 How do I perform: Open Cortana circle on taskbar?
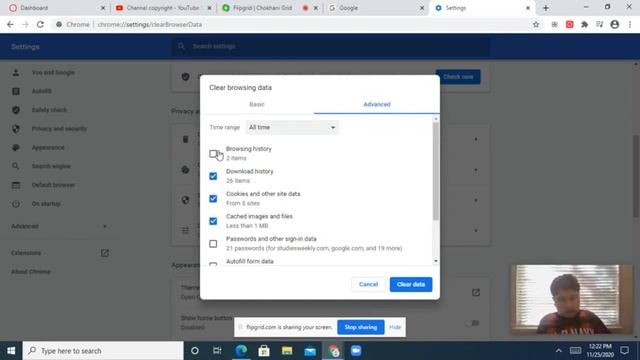(x=195, y=351)
